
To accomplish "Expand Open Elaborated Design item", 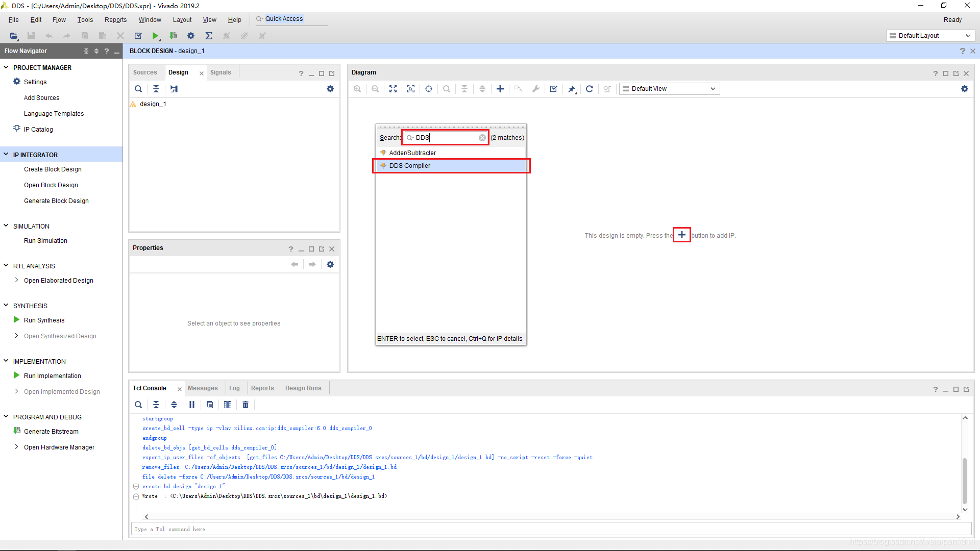I will click(x=17, y=280).
